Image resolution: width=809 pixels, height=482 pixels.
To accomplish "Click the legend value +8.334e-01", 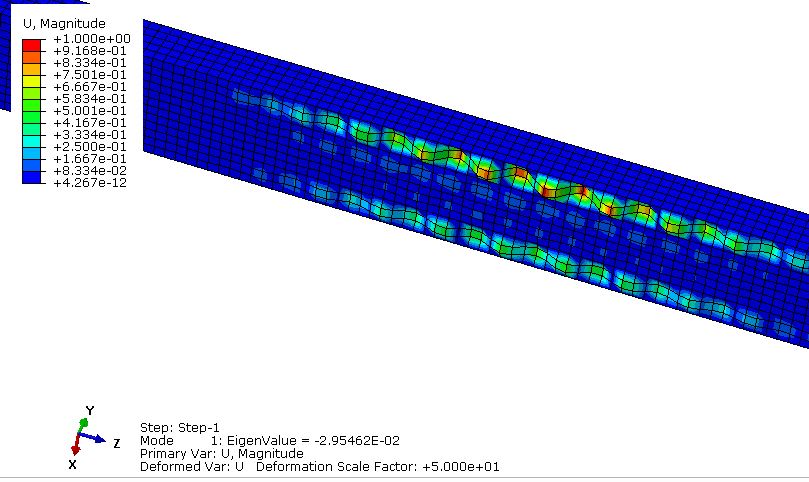I will pos(90,62).
